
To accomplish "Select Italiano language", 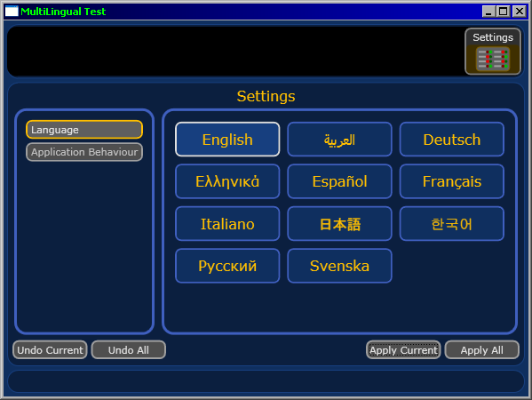I will click(227, 224).
